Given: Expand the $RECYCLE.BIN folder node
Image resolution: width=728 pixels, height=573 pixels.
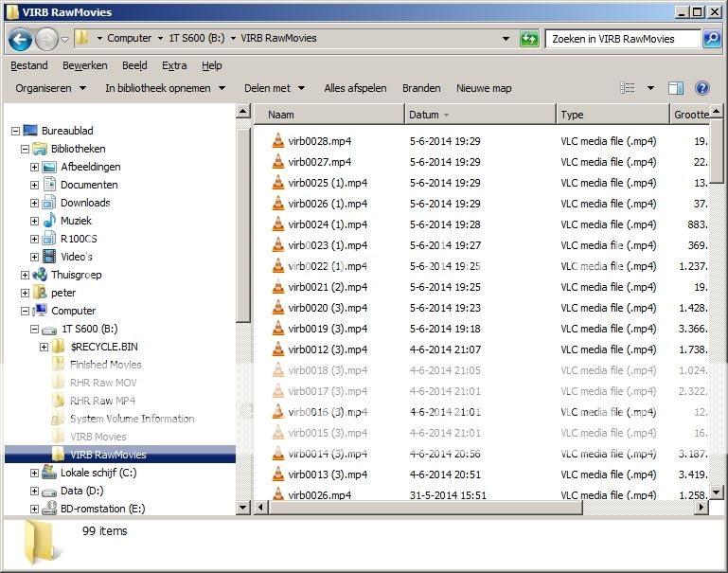Looking at the screenshot, I should pyautogui.click(x=44, y=348).
